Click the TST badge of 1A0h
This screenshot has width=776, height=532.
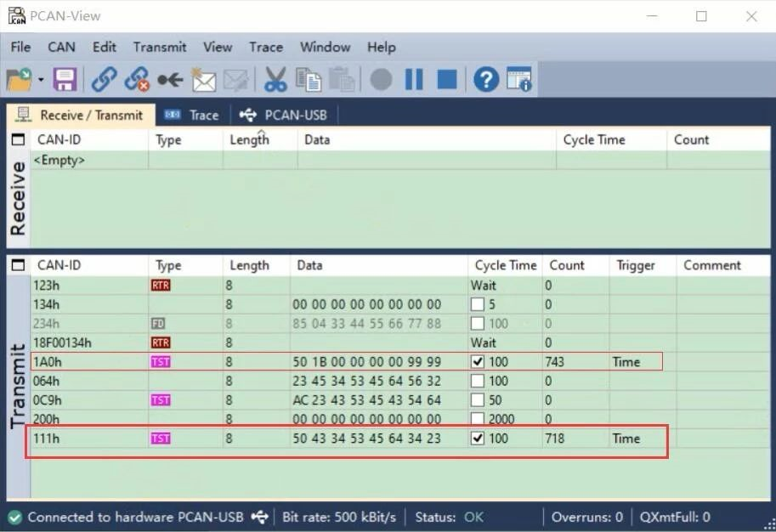tap(161, 362)
